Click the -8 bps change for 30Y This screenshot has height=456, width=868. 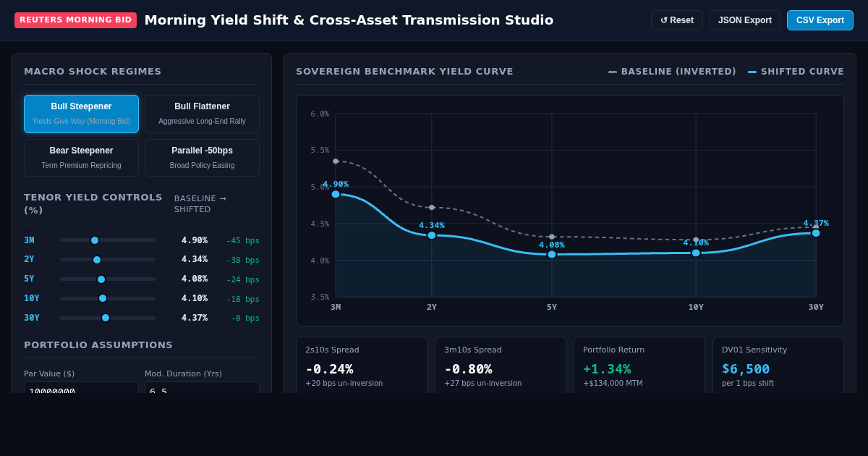pos(245,318)
